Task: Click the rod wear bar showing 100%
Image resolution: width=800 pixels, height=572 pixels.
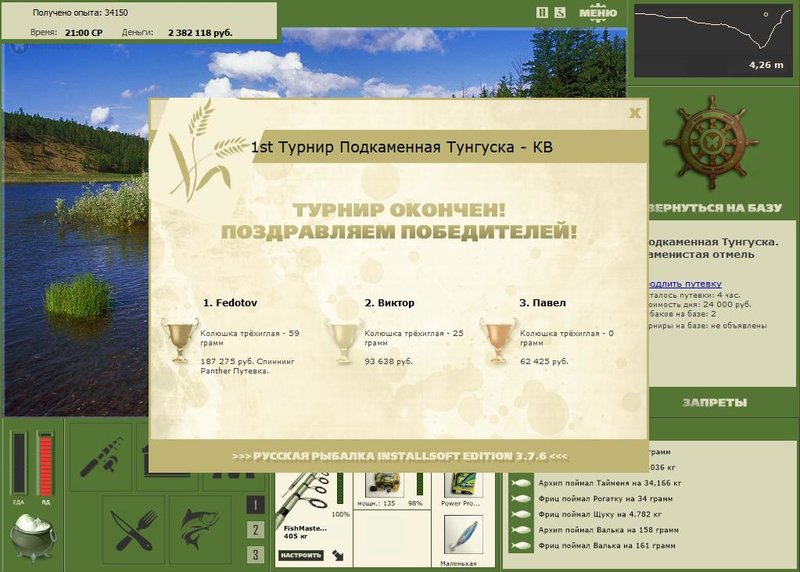Action: 340,487
